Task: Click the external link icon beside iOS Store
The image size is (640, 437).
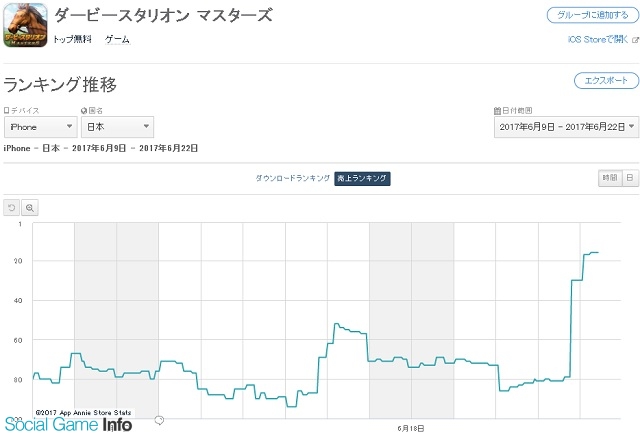Action: coord(635,40)
